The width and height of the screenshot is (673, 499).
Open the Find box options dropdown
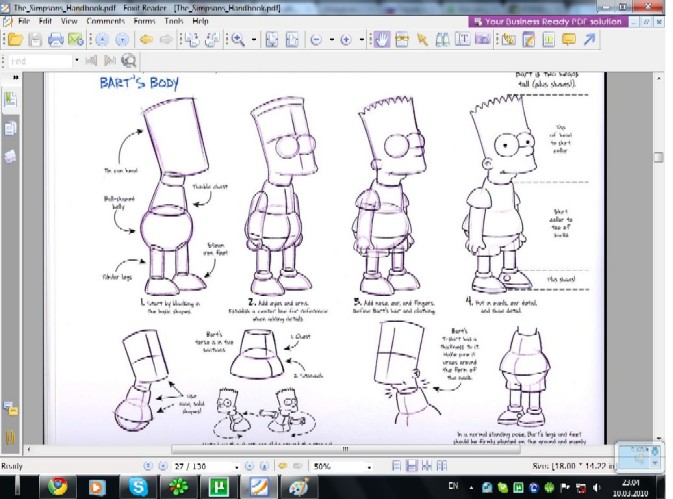point(77,60)
